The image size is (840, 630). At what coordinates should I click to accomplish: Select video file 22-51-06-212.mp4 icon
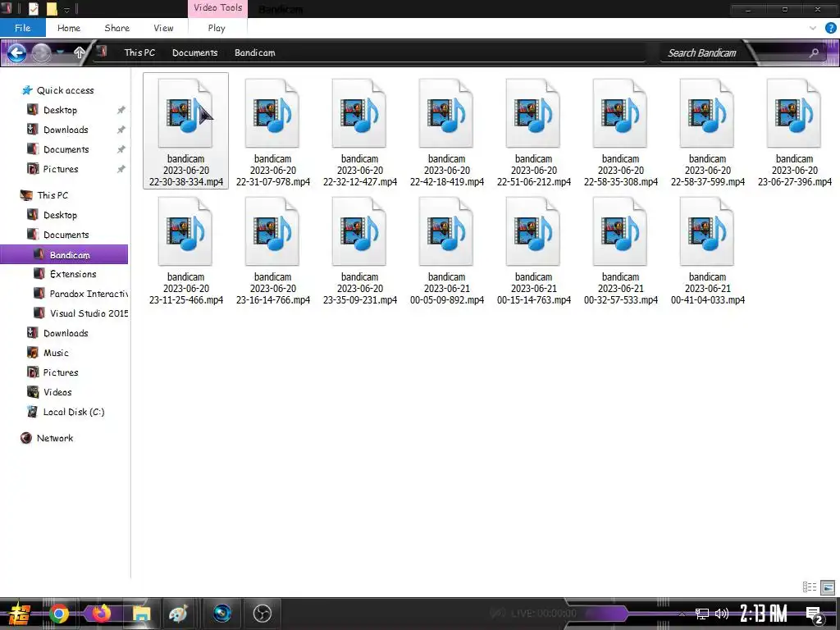point(533,113)
